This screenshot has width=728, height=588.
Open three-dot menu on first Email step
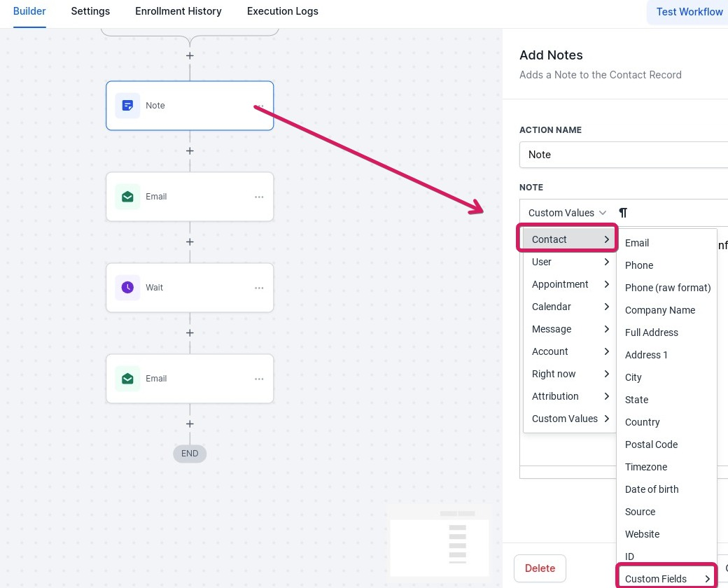(259, 197)
